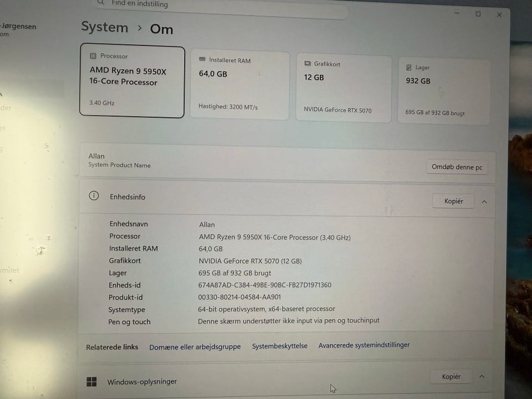Click the Enhedsinfo section header
This screenshot has width=532, height=399.
287,198
